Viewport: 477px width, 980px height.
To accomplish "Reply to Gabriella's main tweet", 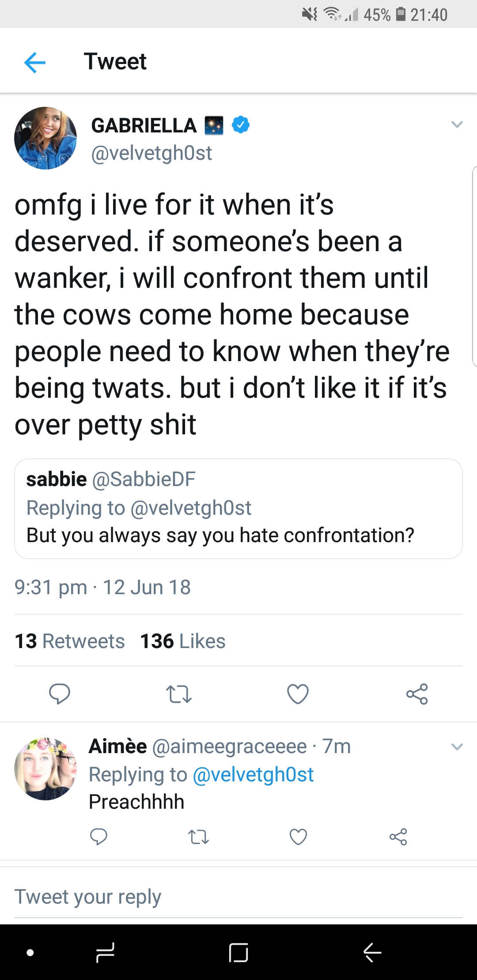I will point(60,694).
